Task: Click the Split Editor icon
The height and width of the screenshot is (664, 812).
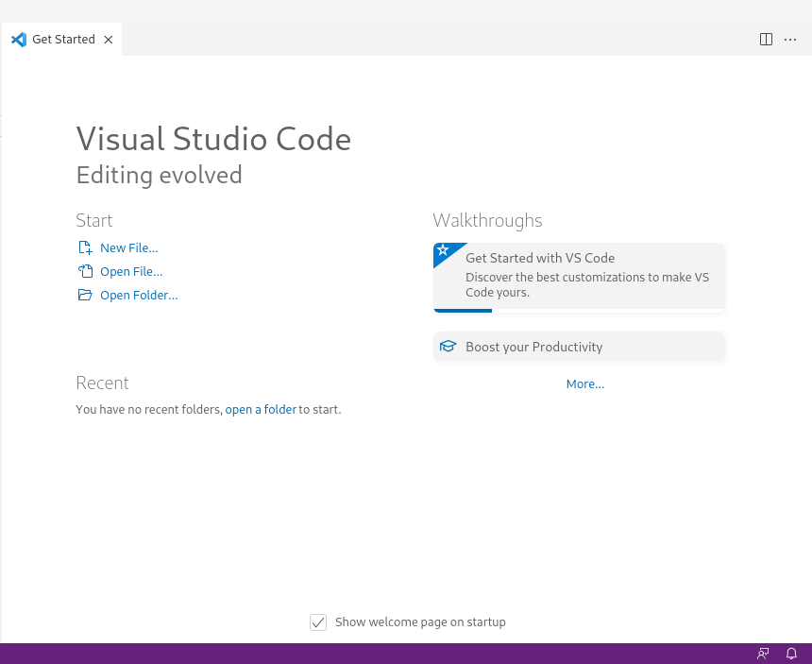Action: pos(766,40)
